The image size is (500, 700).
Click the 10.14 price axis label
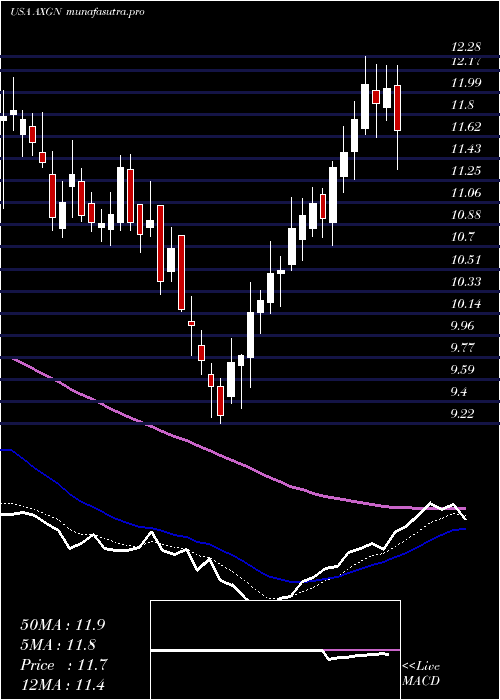pyautogui.click(x=466, y=304)
